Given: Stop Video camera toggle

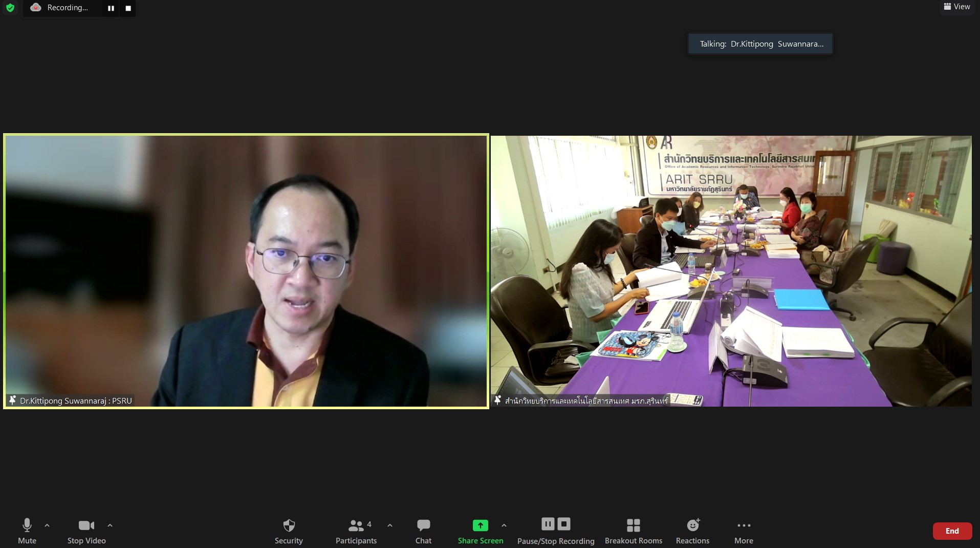Looking at the screenshot, I should coord(86,531).
